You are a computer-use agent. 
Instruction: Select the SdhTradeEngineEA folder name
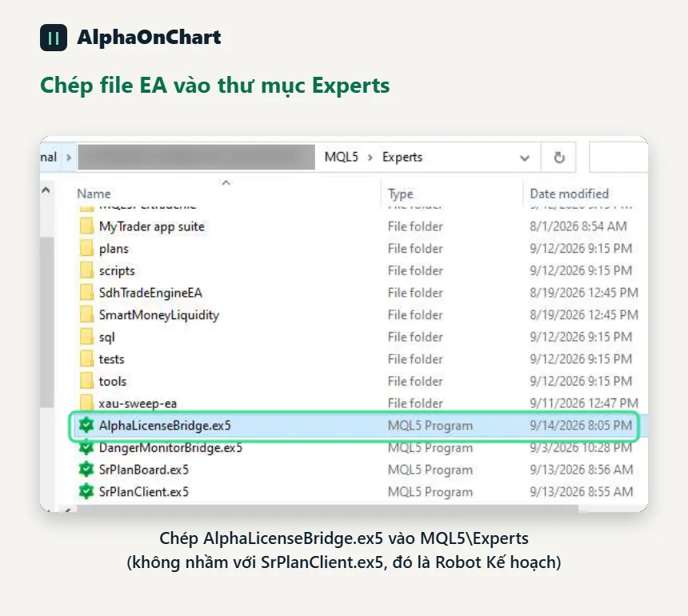tap(150, 293)
